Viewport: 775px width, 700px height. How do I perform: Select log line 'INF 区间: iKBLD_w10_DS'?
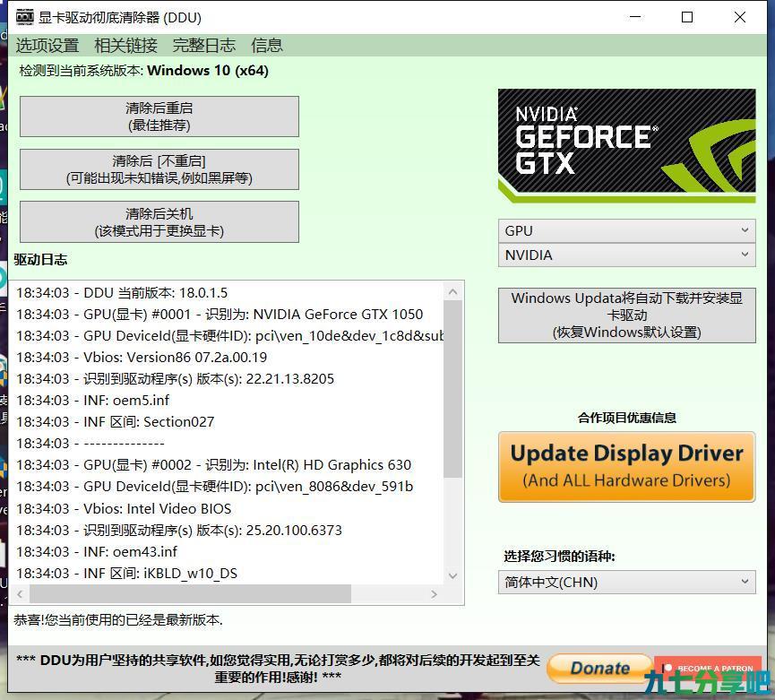click(x=126, y=574)
